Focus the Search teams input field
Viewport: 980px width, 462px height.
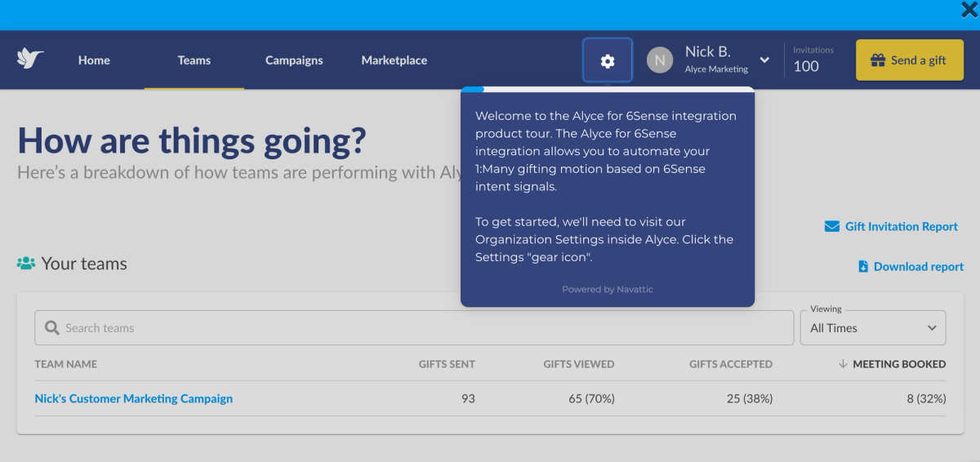[x=414, y=328]
